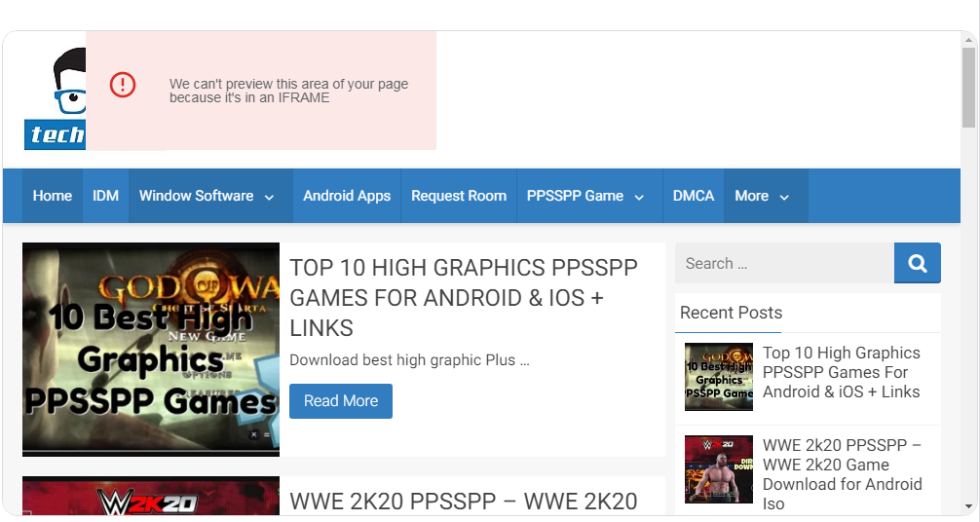Open the WWE 2K20 featured thumbnail in main column
980x522 pixels.
click(x=151, y=497)
